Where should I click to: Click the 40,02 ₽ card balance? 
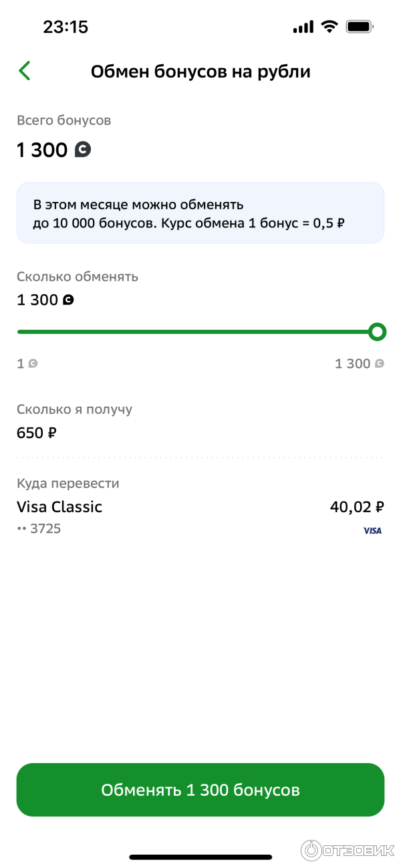click(x=357, y=507)
